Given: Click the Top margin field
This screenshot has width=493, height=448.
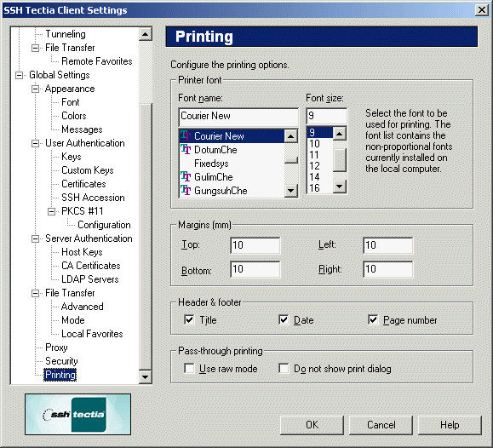Looking at the screenshot, I should pos(255,245).
